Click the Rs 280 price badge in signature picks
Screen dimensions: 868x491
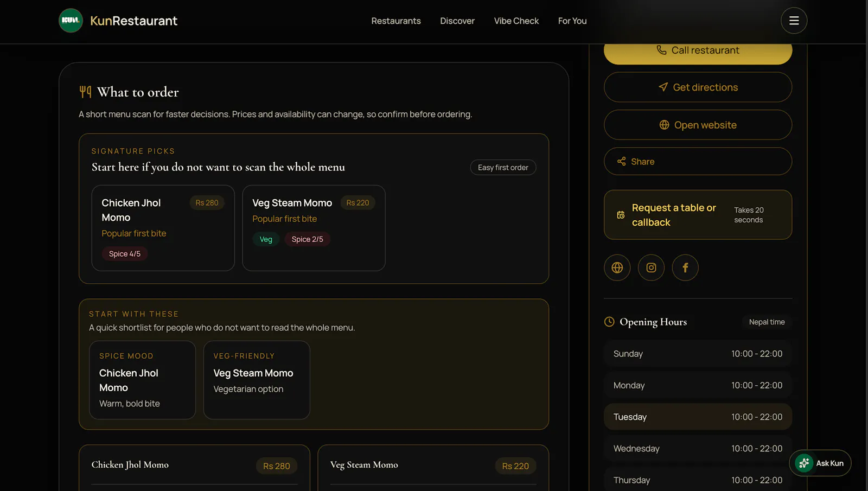207,203
